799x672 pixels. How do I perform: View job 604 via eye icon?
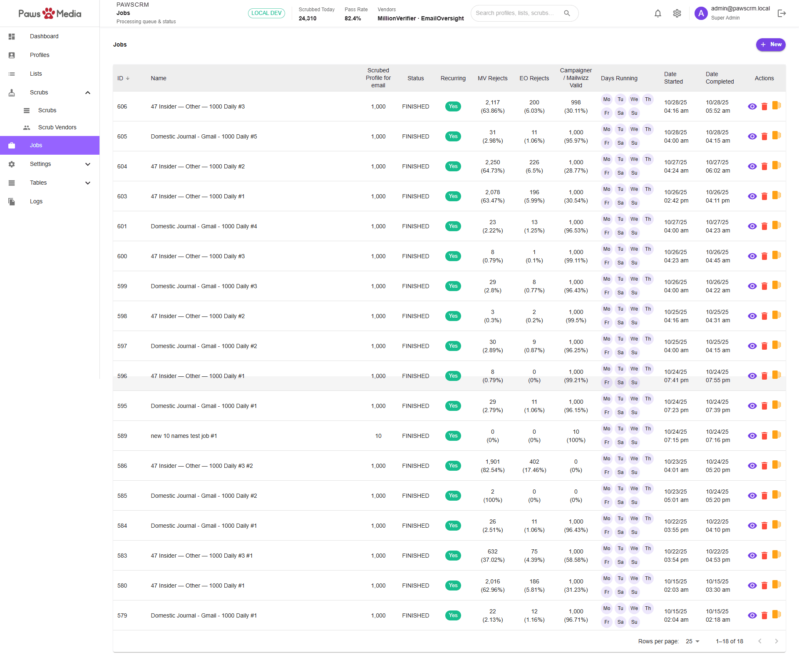coord(752,166)
